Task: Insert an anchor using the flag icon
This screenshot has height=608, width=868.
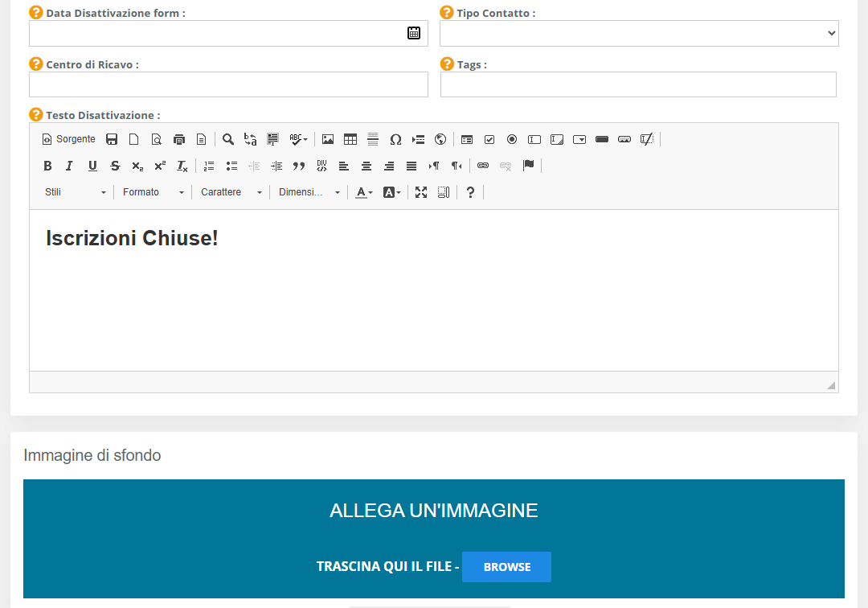Action: 527,165
